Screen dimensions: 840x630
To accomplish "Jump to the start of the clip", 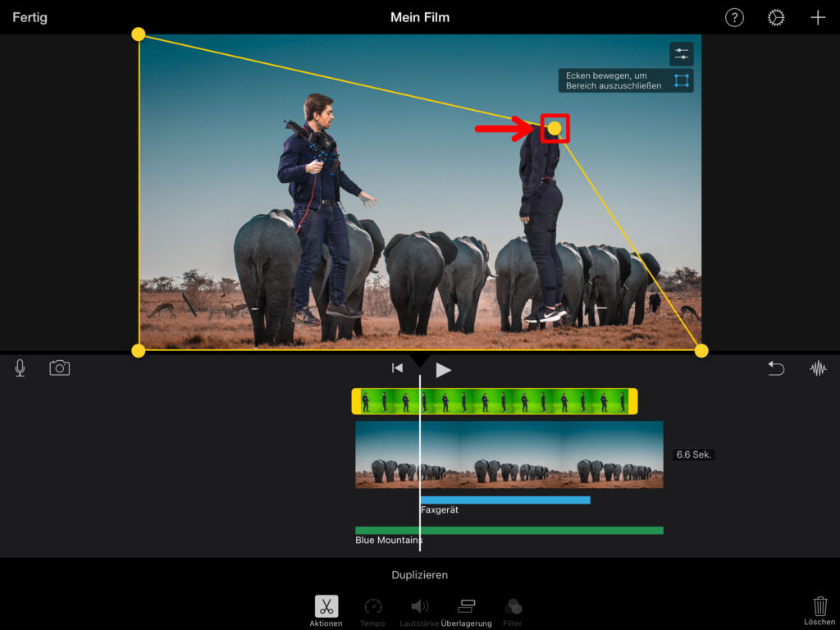I will tap(397, 368).
